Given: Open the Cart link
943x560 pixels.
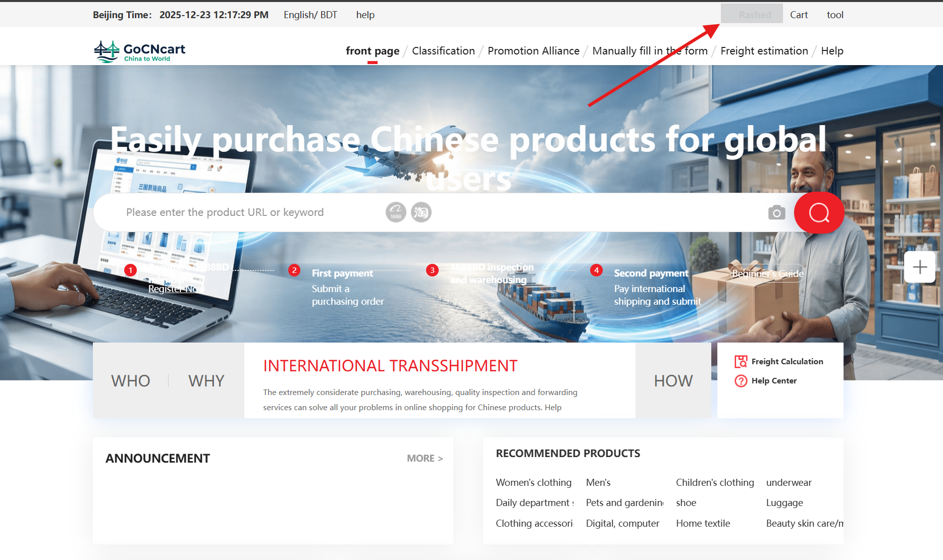Looking at the screenshot, I should coord(799,15).
